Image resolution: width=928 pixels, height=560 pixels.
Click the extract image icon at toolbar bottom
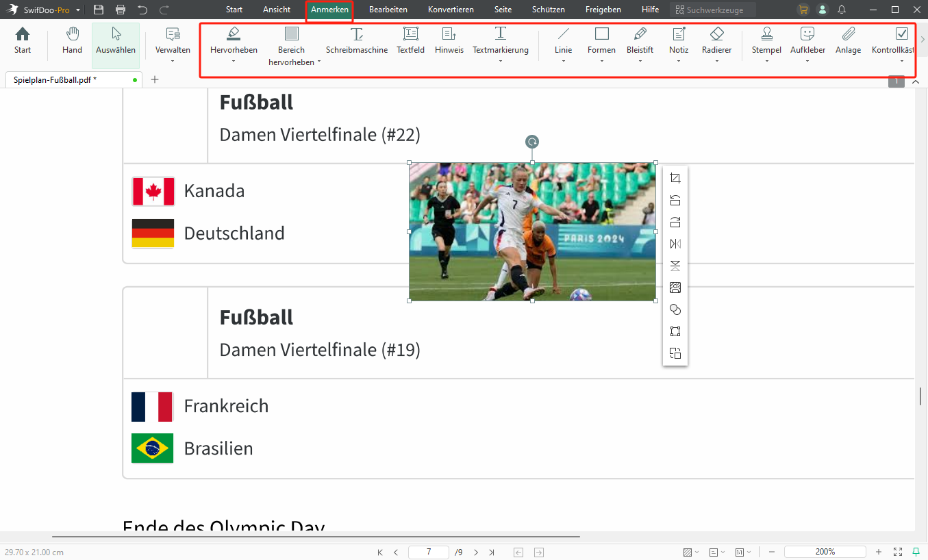[x=675, y=353]
